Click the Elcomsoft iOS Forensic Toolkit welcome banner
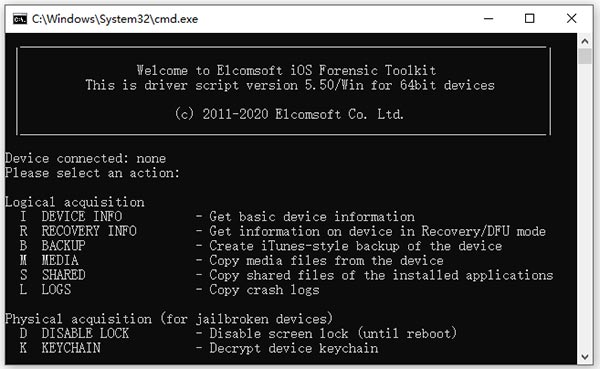 click(x=284, y=91)
